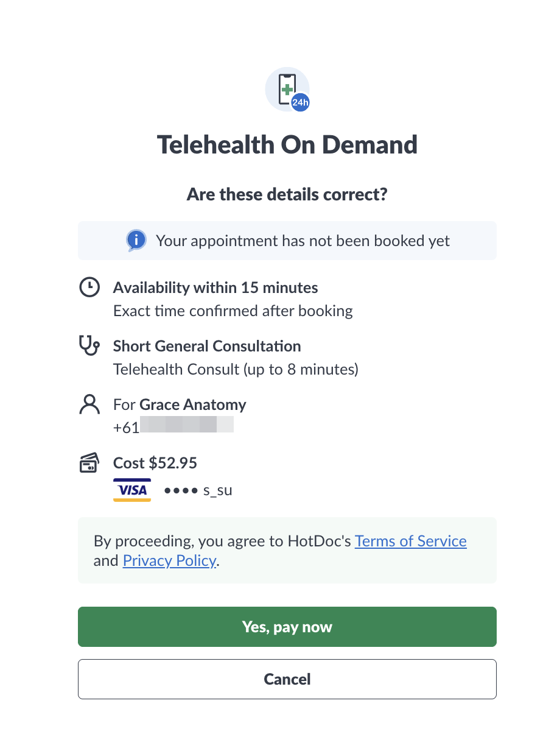Viewport: 560px width, 748px height.
Task: Click the wallet cost icon
Action: pos(89,462)
